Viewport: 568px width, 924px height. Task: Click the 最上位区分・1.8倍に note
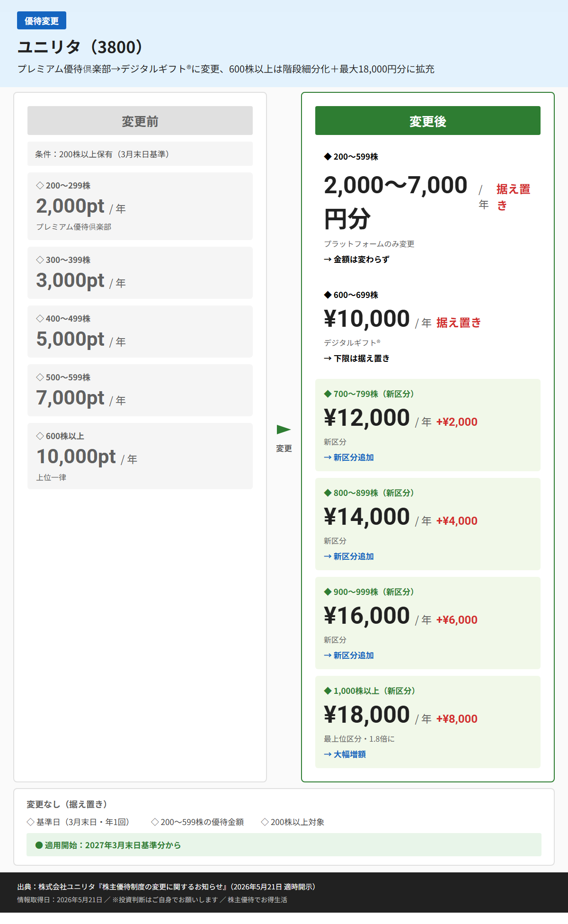(359, 739)
